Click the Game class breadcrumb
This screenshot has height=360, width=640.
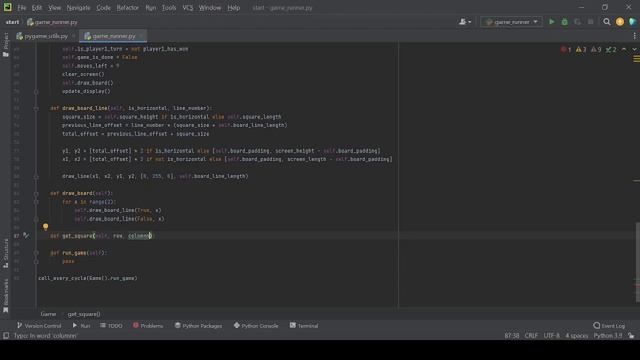48,314
